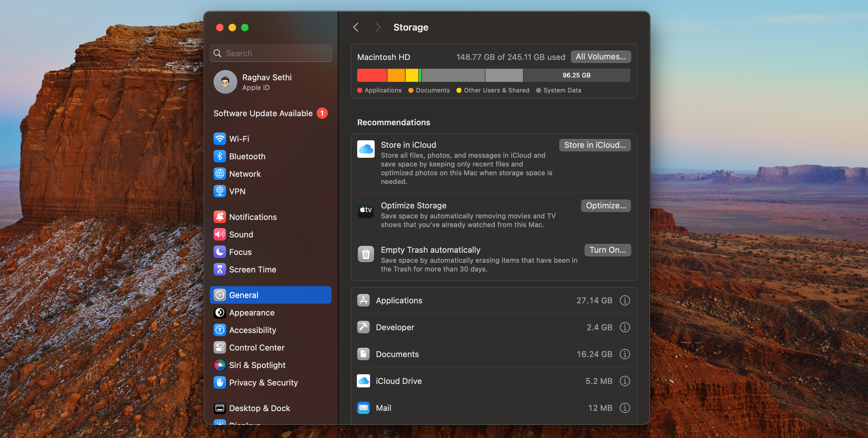The image size is (868, 438).
Task: Open Wi-Fi settings from the sidebar
Action: tap(240, 138)
